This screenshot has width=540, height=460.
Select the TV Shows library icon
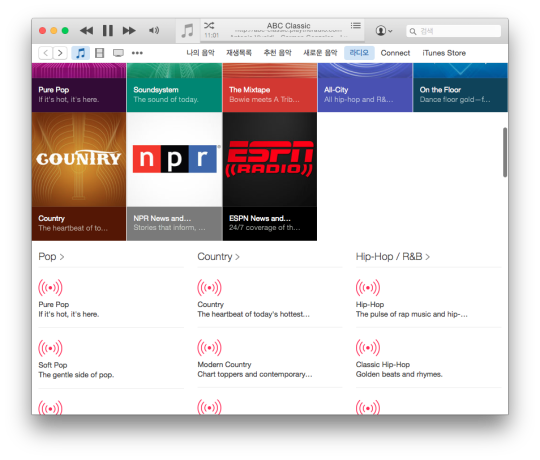[x=118, y=53]
